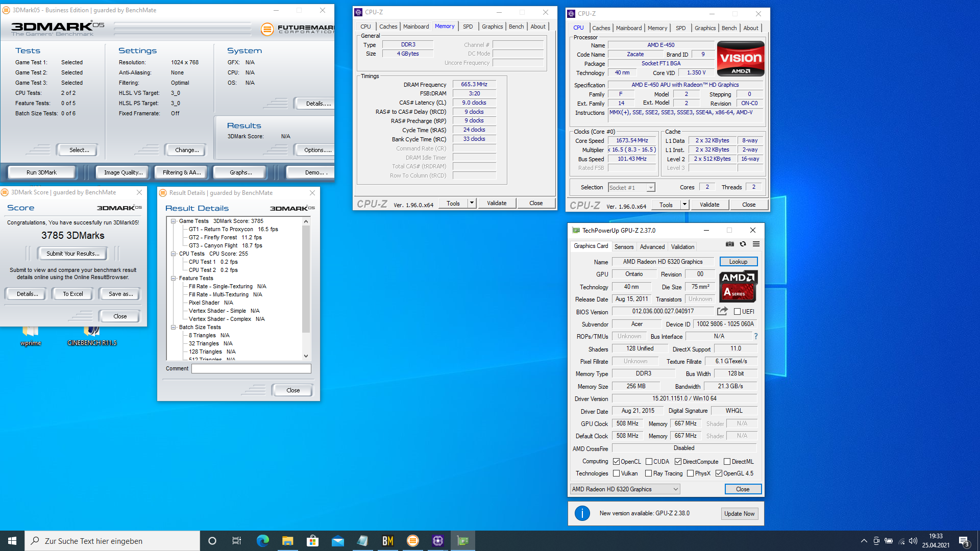Show hidden system tray icons
The width and height of the screenshot is (980, 551).
tap(864, 541)
